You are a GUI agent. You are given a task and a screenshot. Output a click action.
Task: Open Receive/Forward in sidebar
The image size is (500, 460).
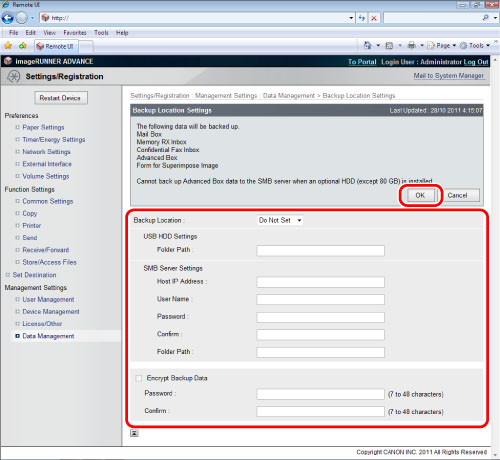tap(46, 250)
